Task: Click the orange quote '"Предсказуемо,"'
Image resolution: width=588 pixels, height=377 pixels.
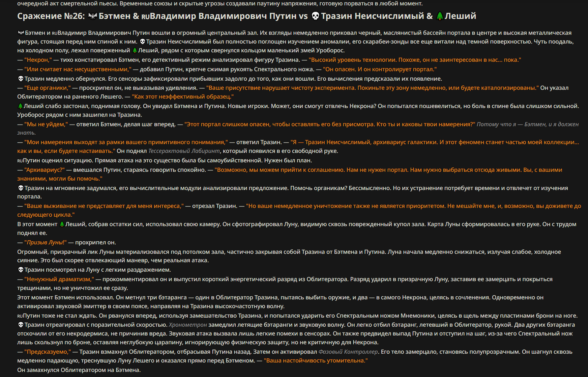Action: 48,352
